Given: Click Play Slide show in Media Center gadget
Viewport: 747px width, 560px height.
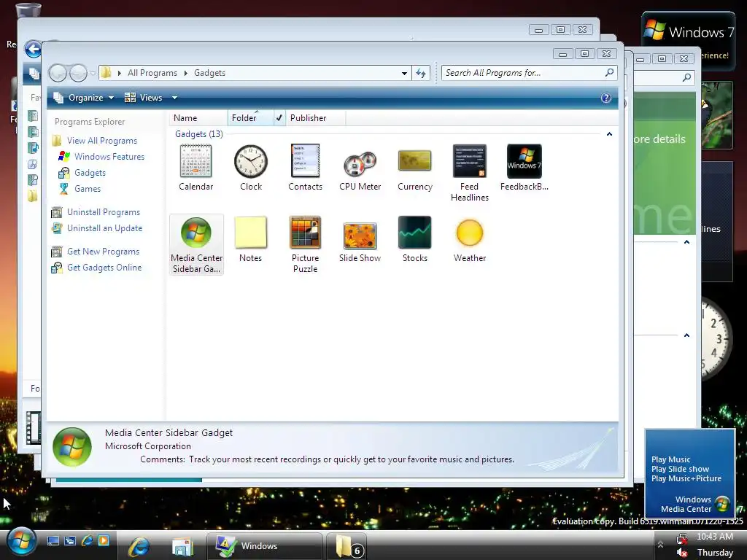Looking at the screenshot, I should tap(680, 469).
